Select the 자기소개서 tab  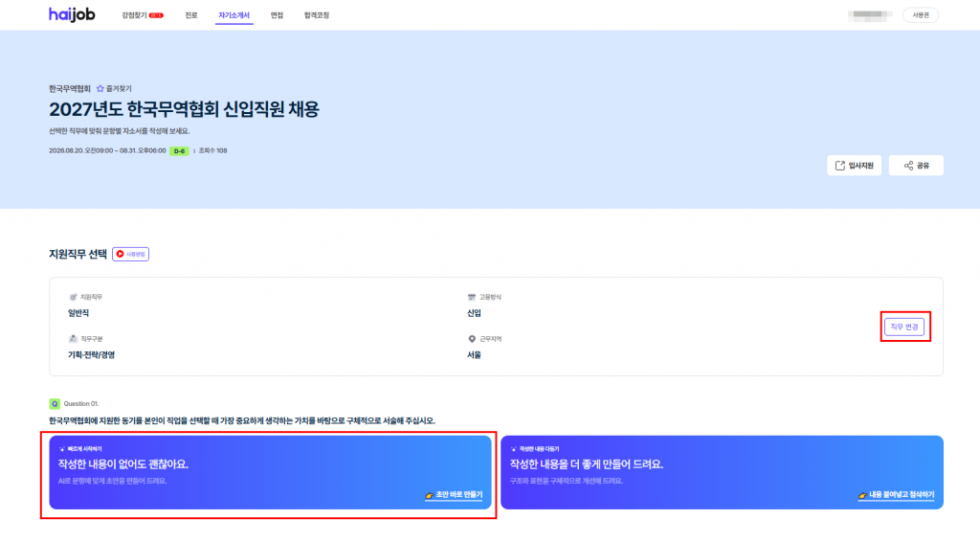pos(234,15)
